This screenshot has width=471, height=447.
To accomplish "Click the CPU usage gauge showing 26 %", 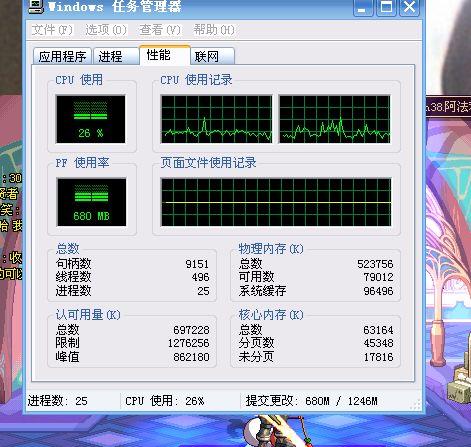I will [91, 119].
